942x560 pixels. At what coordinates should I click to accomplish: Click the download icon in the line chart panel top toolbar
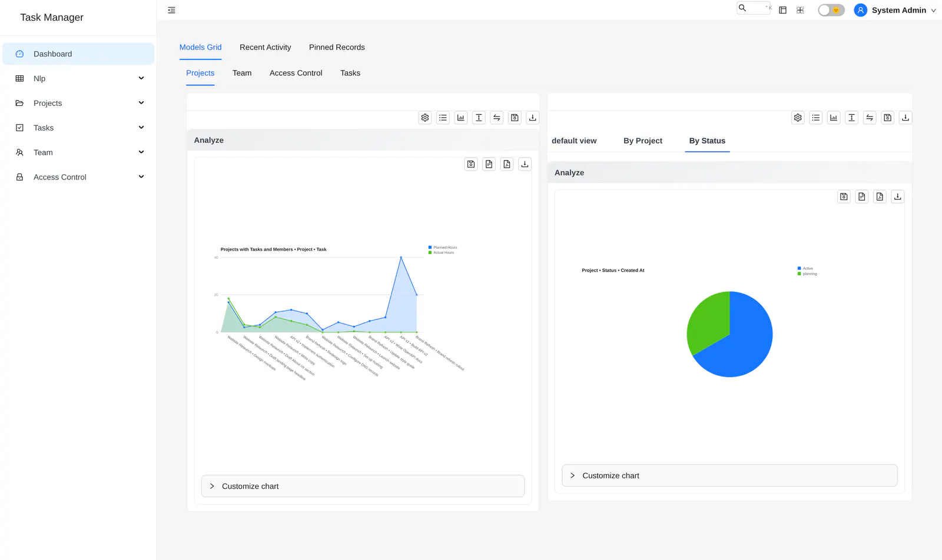(x=533, y=118)
